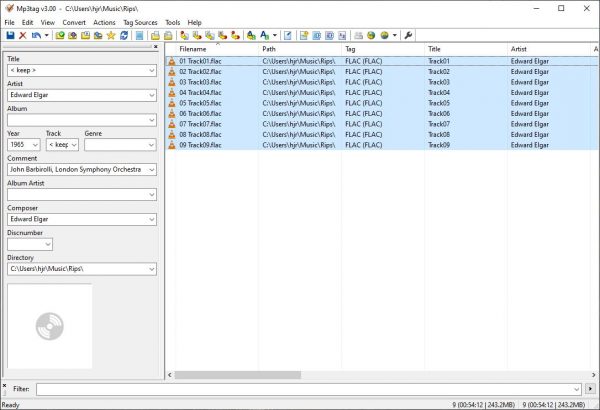The image size is (600, 410).
Task: Expand the Composer field dropdown
Action: [152, 219]
